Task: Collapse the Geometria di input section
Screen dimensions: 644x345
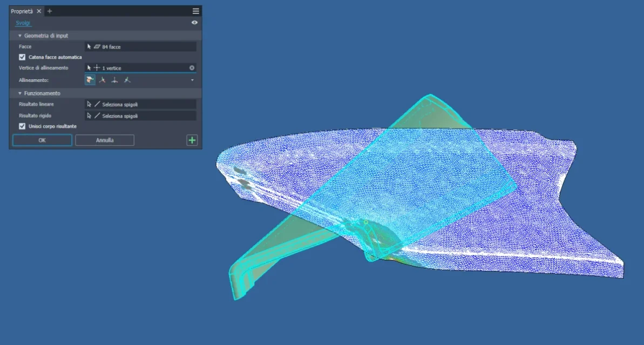Action: point(20,36)
